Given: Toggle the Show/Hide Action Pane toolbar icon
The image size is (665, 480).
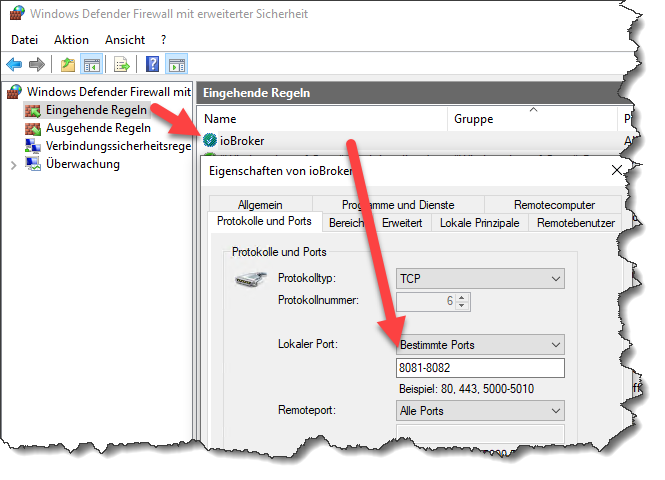Looking at the screenshot, I should 177,65.
